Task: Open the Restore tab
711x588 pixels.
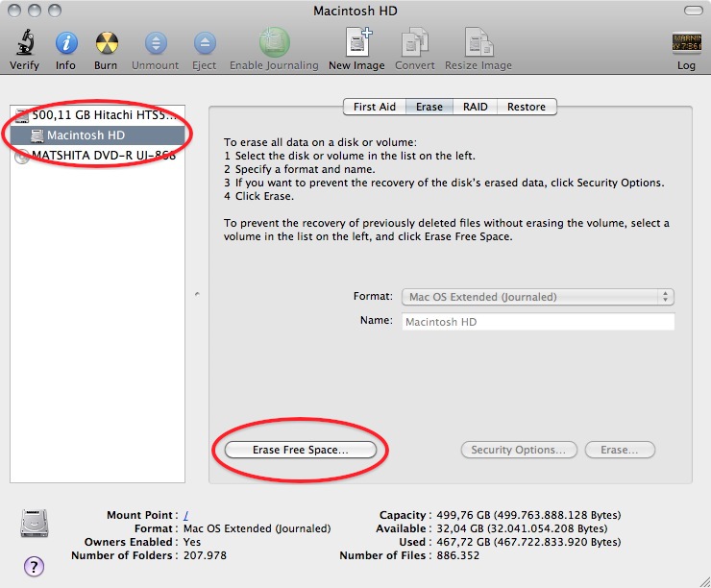Action: tap(526, 107)
